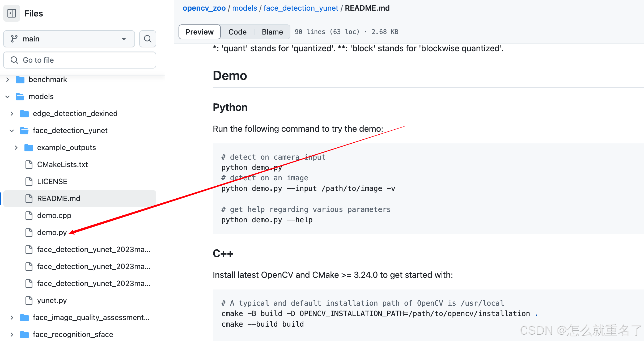The width and height of the screenshot is (644, 341).
Task: Switch to the Blame tab
Action: (272, 32)
